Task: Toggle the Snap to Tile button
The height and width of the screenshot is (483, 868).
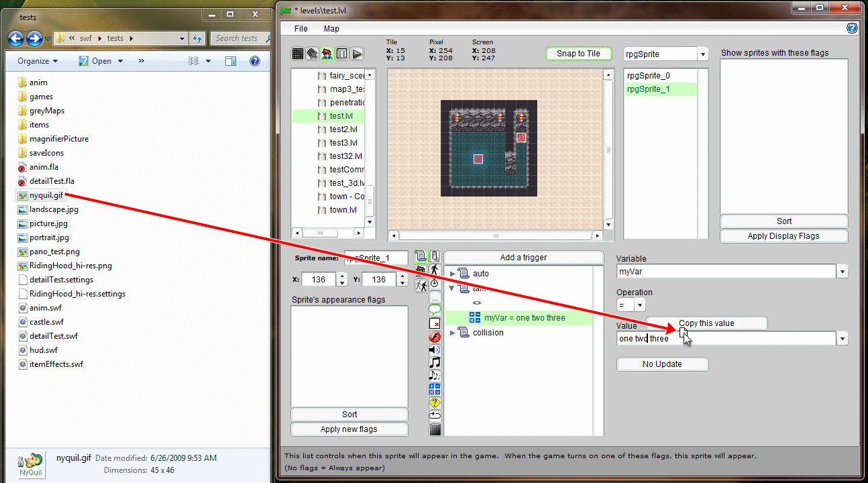Action: click(x=578, y=54)
